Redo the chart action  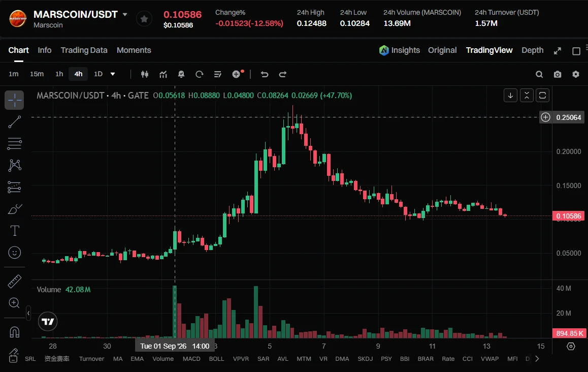283,74
